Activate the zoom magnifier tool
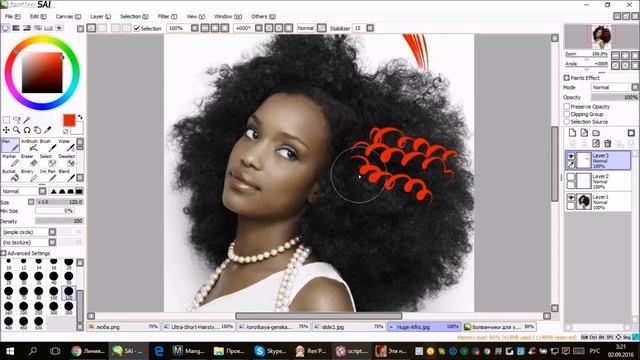Image resolution: width=640 pixels, height=360 pixels. pos(17,130)
